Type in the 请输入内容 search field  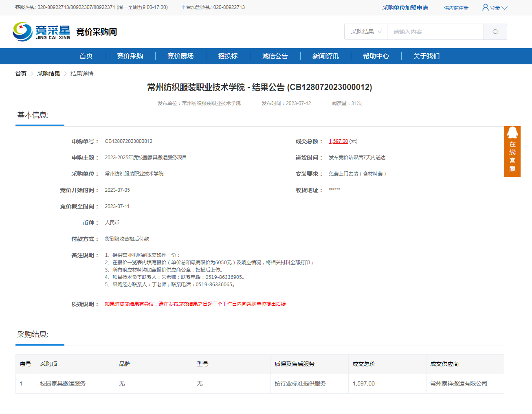click(x=435, y=32)
